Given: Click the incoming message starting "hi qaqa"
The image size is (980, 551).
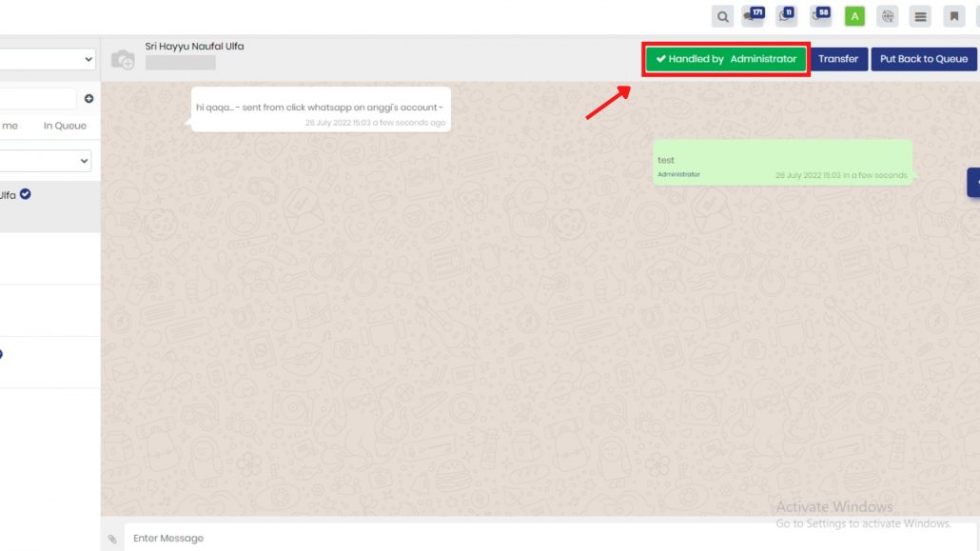Looking at the screenshot, I should pos(321,109).
